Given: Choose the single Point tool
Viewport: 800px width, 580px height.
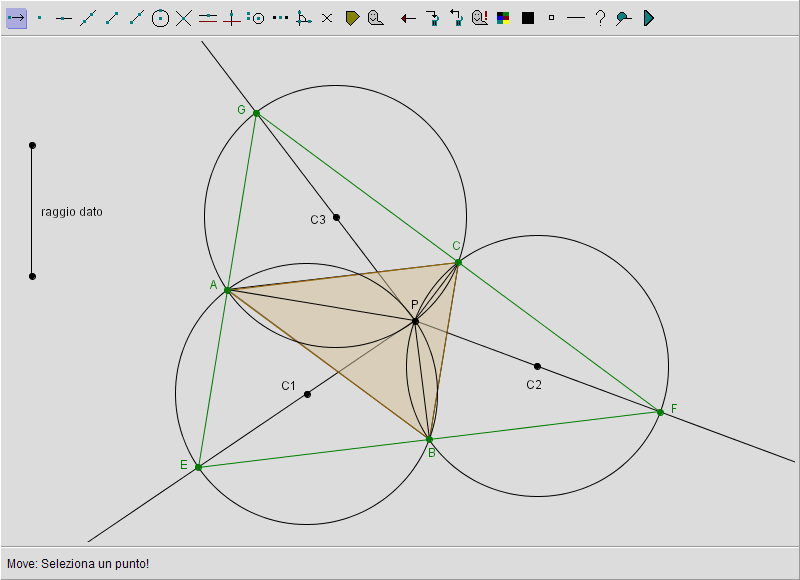Looking at the screenshot, I should pyautogui.click(x=40, y=18).
